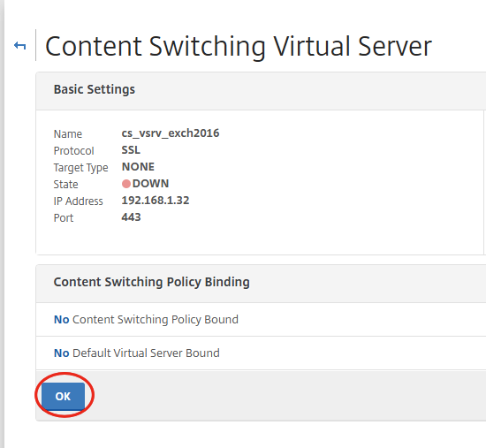This screenshot has width=486, height=448.
Task: Click the State field label
Action: pyautogui.click(x=65, y=185)
